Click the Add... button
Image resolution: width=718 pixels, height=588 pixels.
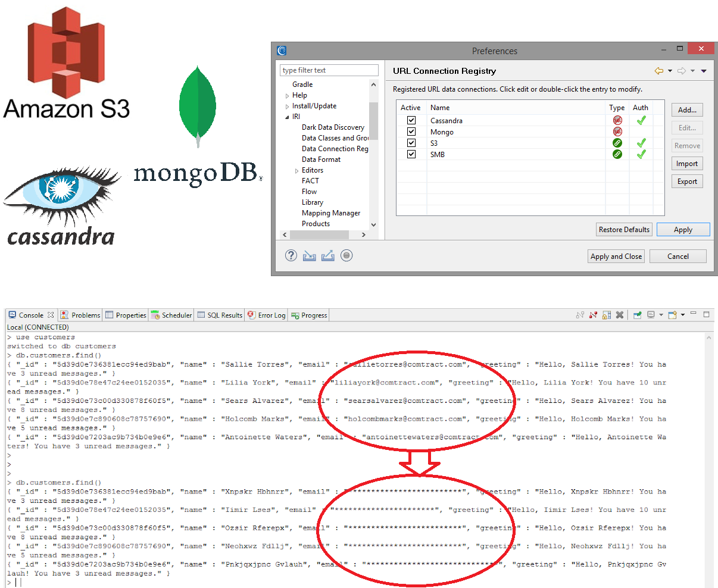pyautogui.click(x=687, y=110)
